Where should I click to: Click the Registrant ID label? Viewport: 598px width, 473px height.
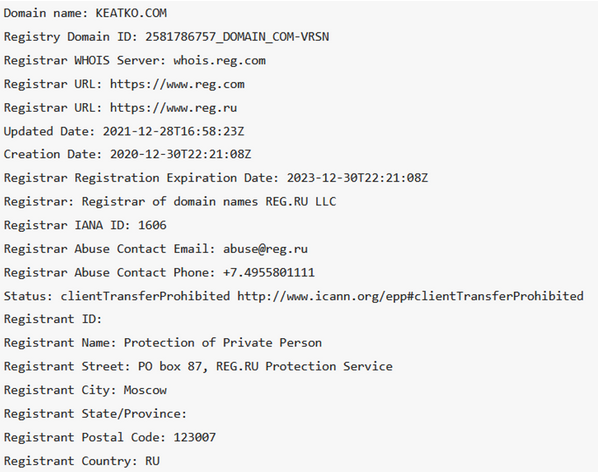(x=53, y=319)
